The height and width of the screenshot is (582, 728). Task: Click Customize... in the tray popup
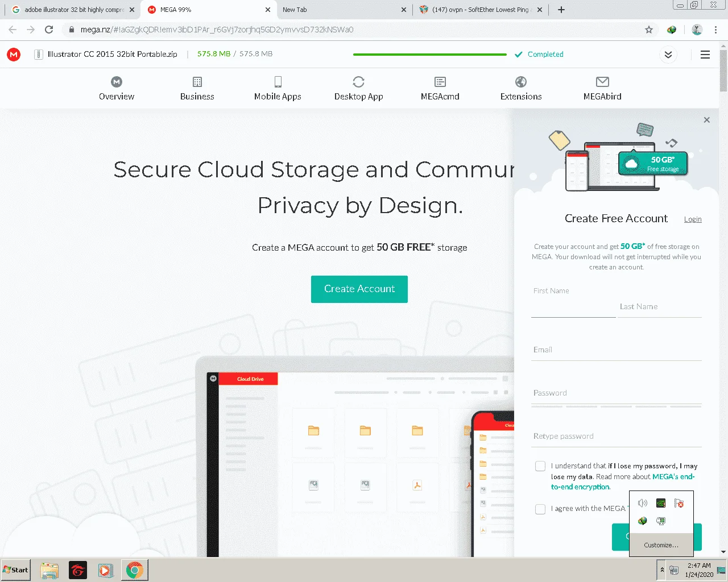click(661, 545)
